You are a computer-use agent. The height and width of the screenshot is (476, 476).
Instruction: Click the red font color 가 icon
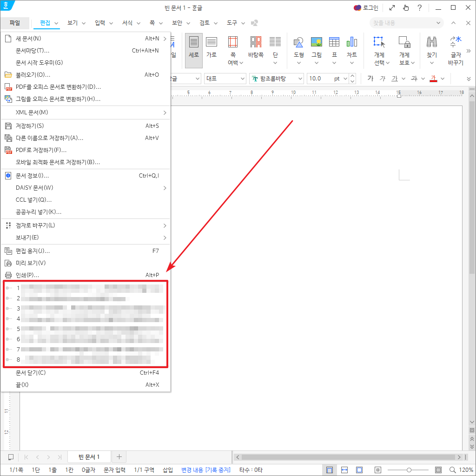[x=433, y=79]
